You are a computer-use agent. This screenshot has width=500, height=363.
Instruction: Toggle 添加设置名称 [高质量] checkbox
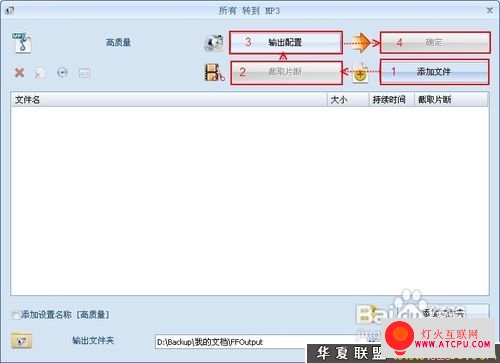coord(15,315)
